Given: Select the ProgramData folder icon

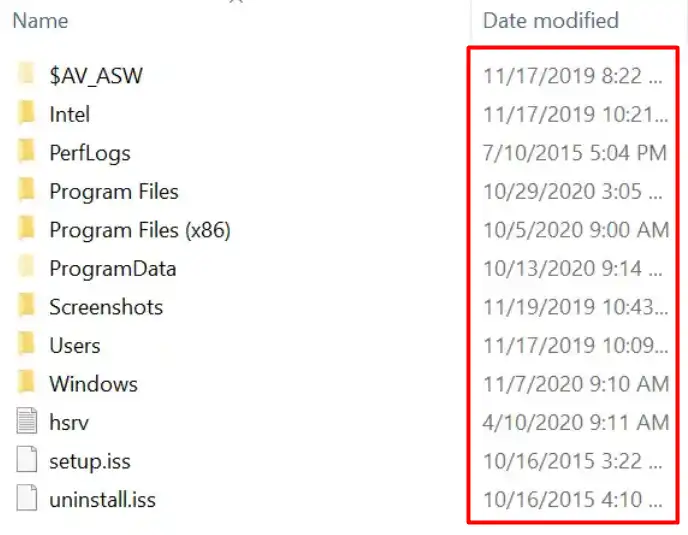Looking at the screenshot, I should click(27, 268).
